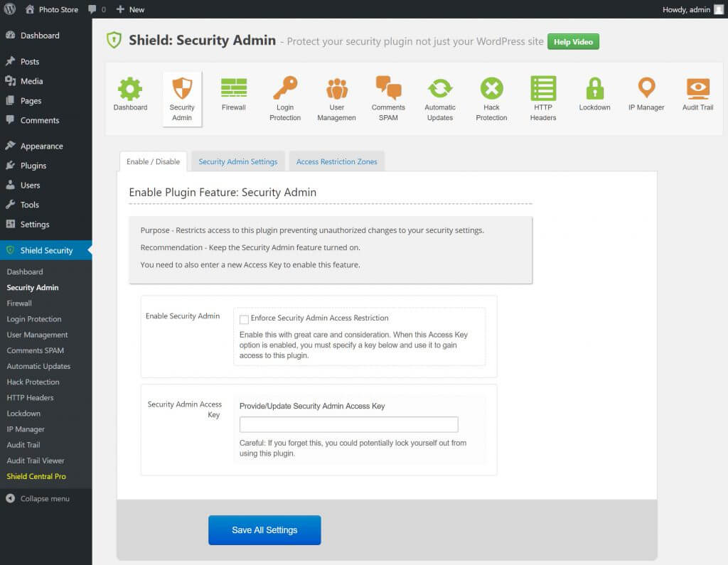Open HTTP Headers list icon

click(x=543, y=88)
